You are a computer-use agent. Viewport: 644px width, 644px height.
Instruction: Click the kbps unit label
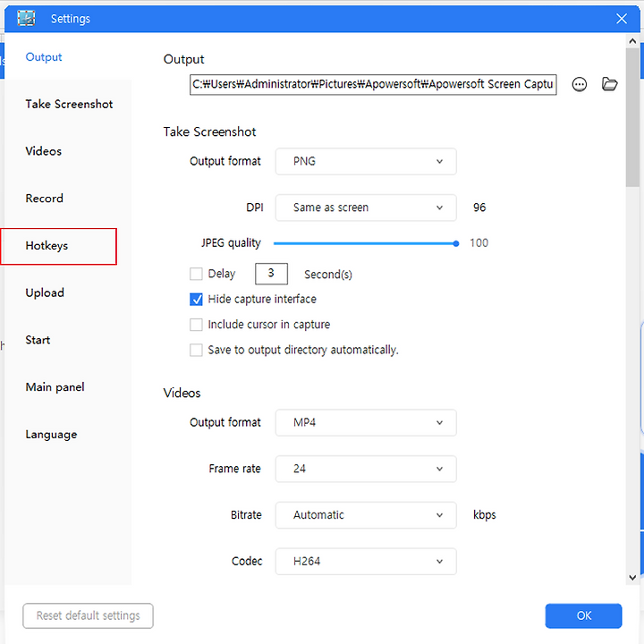pyautogui.click(x=485, y=515)
